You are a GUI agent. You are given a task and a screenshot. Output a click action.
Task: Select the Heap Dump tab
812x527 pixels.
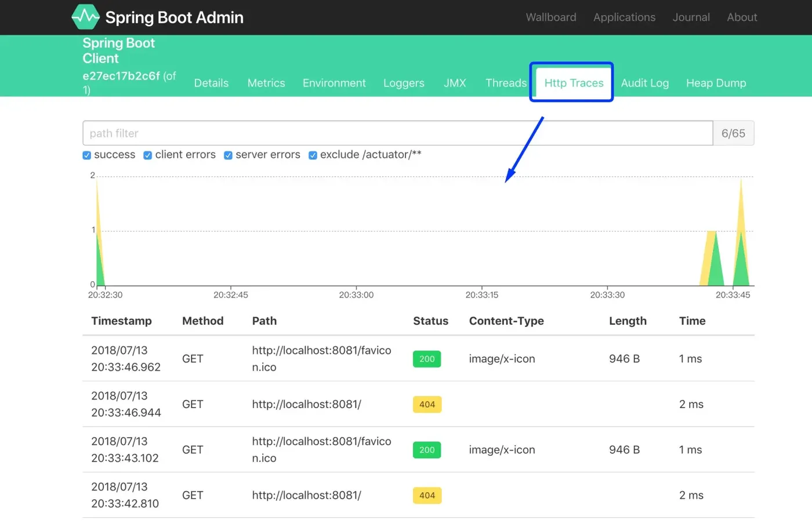(716, 83)
